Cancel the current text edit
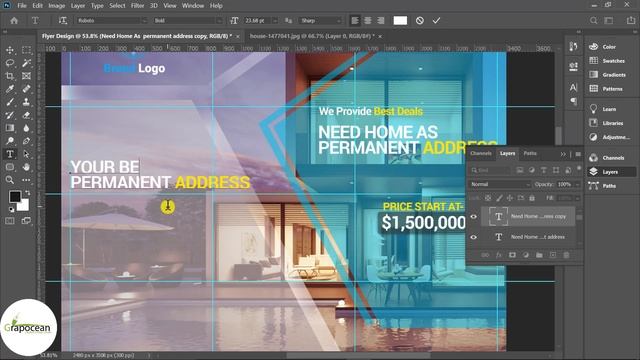This screenshot has width=640, height=360. point(420,20)
